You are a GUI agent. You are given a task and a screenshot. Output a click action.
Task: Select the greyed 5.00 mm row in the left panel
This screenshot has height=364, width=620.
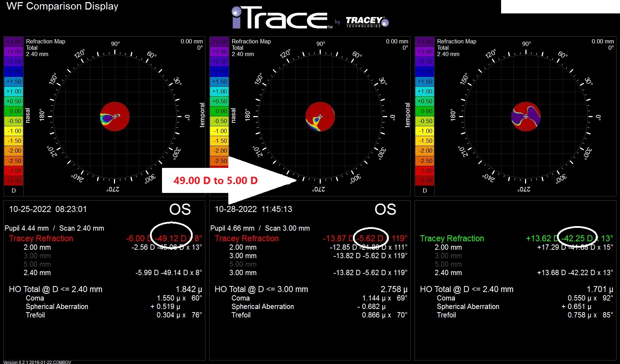tap(37, 264)
